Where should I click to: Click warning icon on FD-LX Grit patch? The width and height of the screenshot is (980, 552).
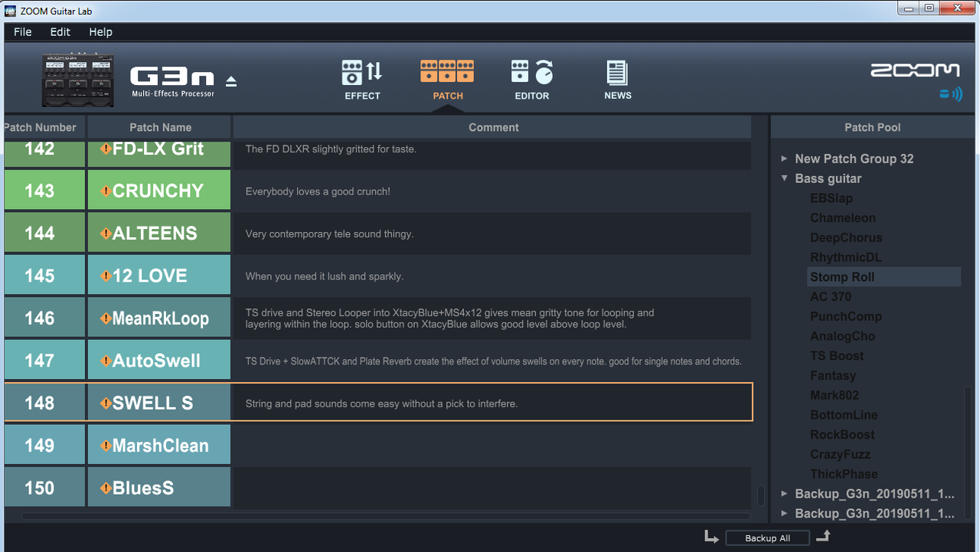tap(106, 149)
